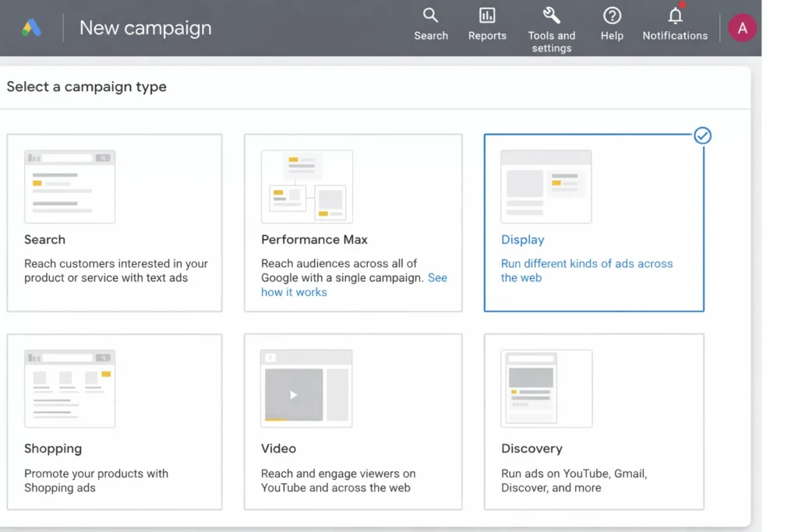Image resolution: width=798 pixels, height=532 pixels.
Task: Select the Search campaign type card
Action: click(x=115, y=223)
